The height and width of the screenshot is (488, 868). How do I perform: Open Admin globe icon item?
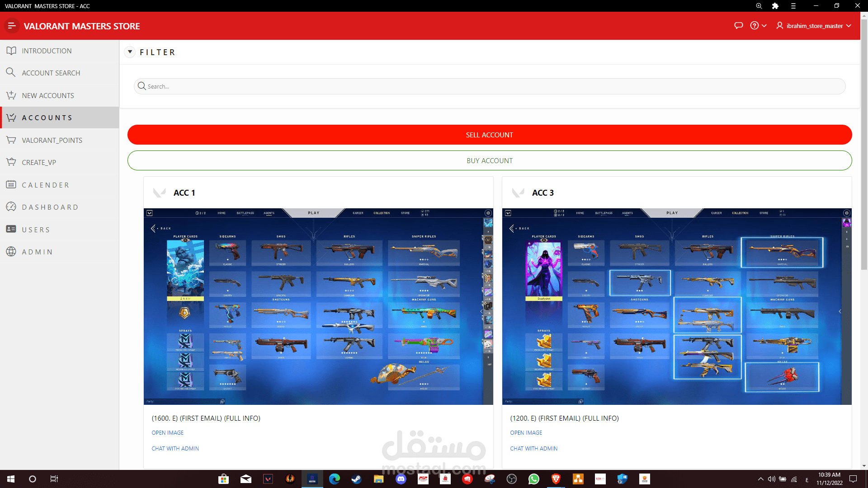37,252
